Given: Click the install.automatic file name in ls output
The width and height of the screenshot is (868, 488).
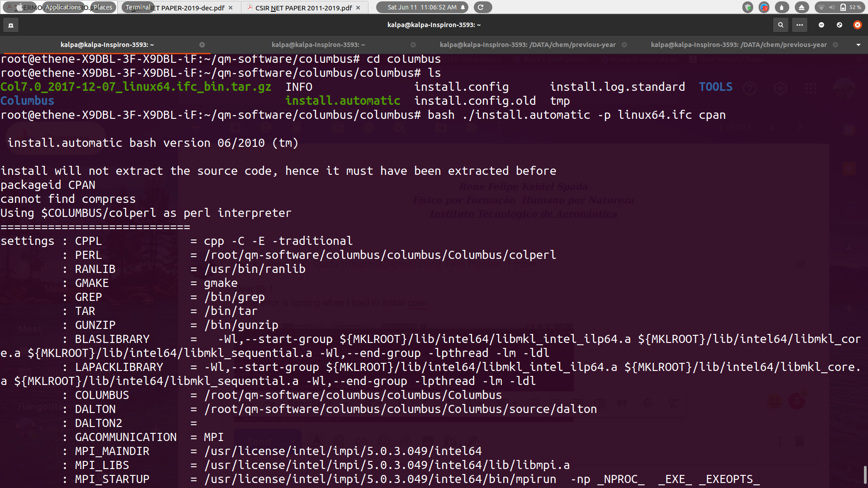Looking at the screenshot, I should 343,101.
